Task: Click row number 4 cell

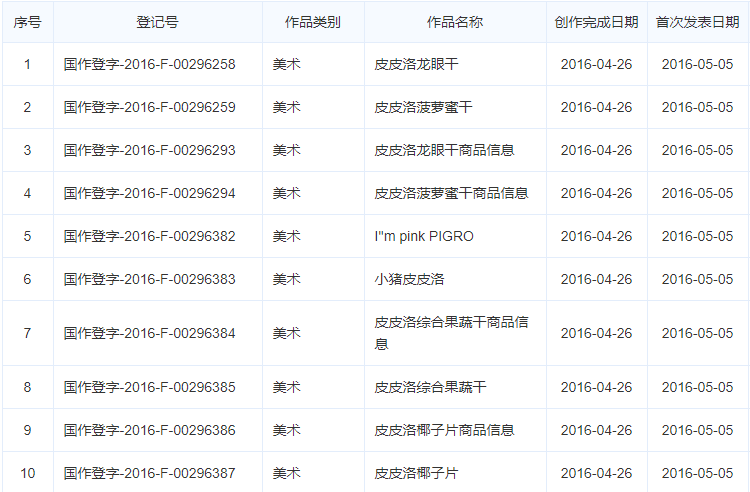Action: coord(27,193)
